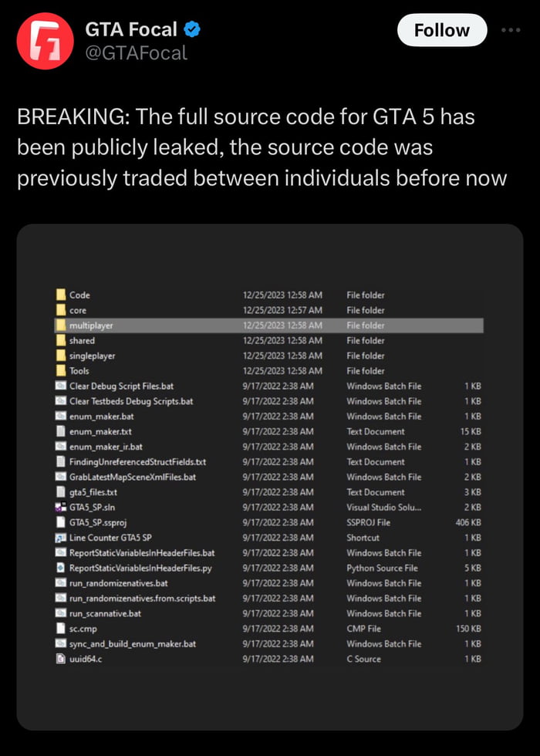Click the Follow button
540x756 pixels.
point(441,31)
